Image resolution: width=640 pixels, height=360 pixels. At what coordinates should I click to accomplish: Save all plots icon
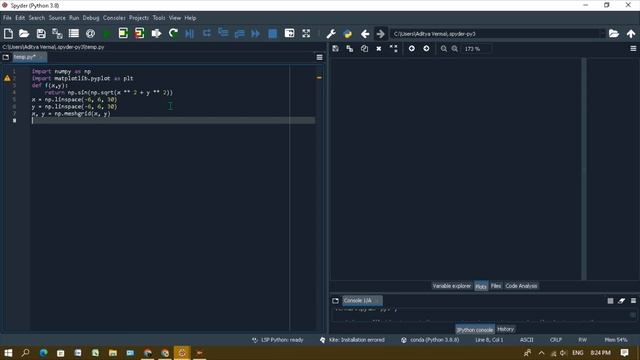coord(350,49)
